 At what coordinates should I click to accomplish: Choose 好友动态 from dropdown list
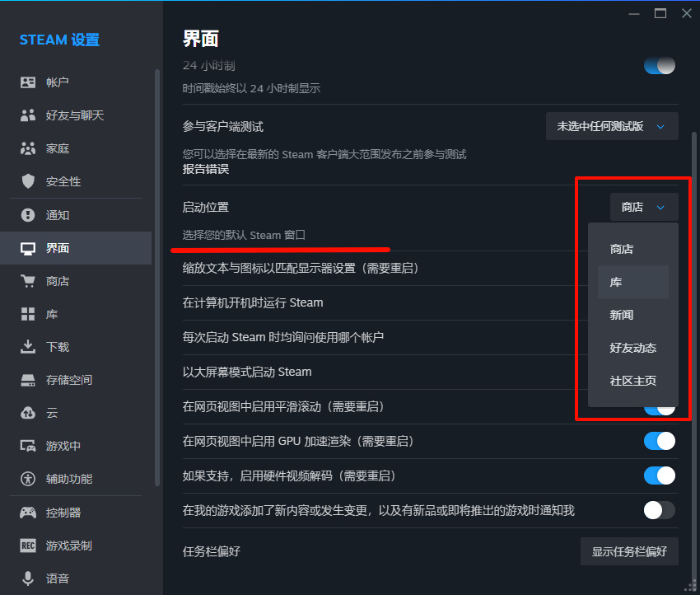coord(633,348)
